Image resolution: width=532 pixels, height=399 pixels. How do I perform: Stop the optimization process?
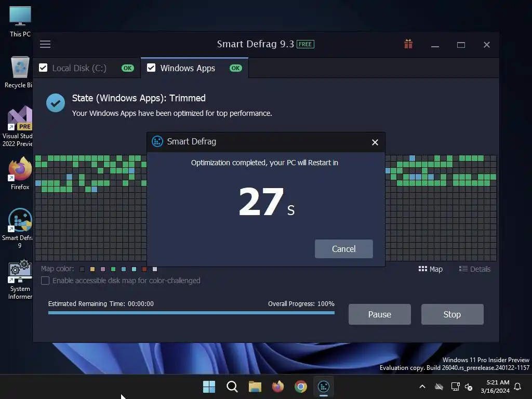pyautogui.click(x=453, y=314)
